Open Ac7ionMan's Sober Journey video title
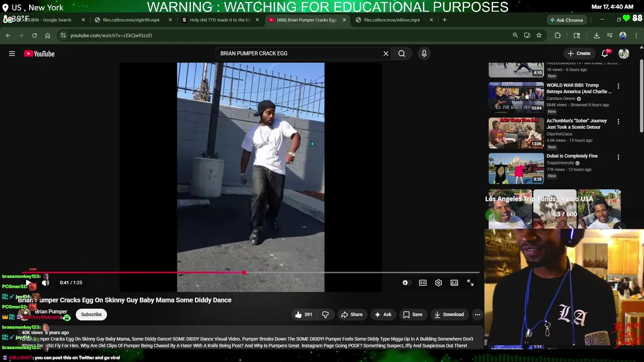The width and height of the screenshot is (644, 362). click(577, 124)
